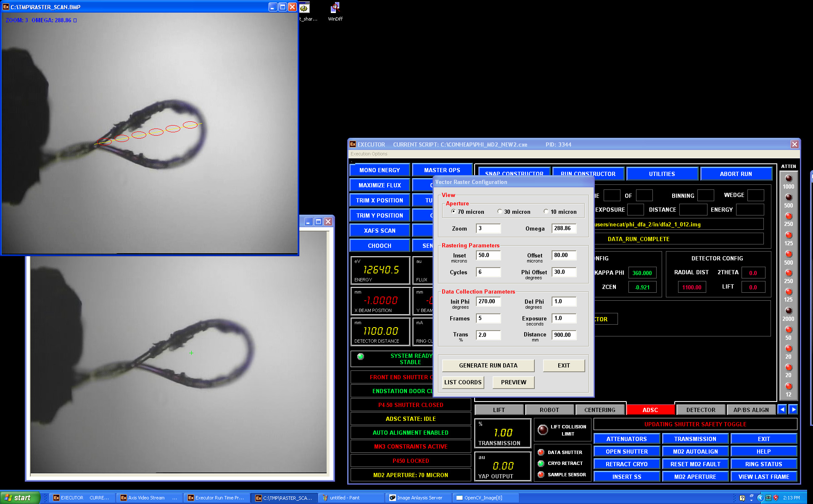Open Image Analysis Server from the taskbar
The height and width of the screenshot is (504, 813).
pos(418,498)
